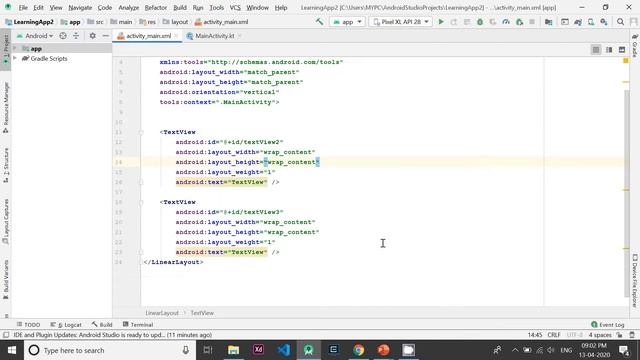Screen dimensions: 640x360
Task: Open the File menu
Action: coord(23,7)
